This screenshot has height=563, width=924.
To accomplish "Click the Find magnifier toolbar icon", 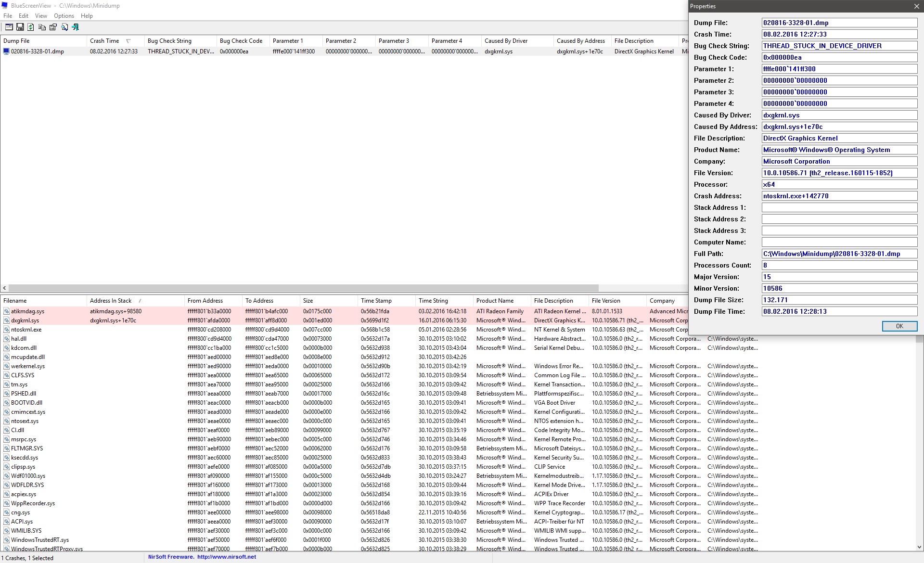I will pyautogui.click(x=64, y=27).
